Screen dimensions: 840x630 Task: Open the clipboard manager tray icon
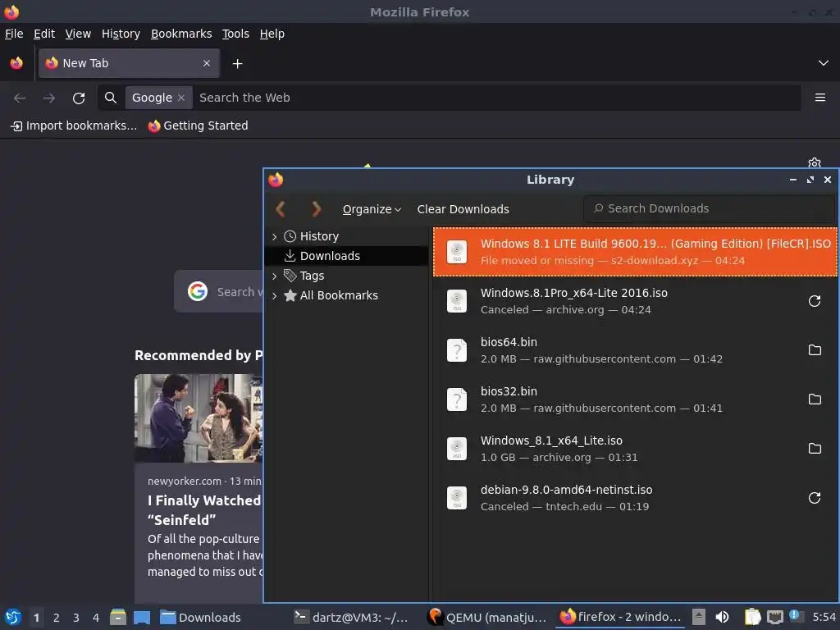point(752,617)
